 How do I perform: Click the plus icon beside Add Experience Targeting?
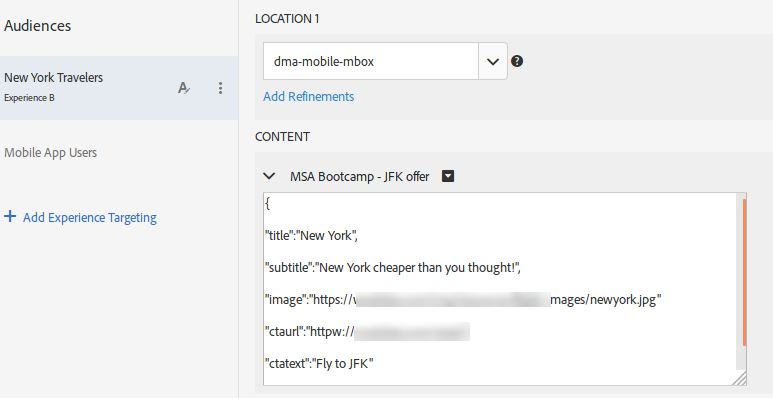[10, 217]
